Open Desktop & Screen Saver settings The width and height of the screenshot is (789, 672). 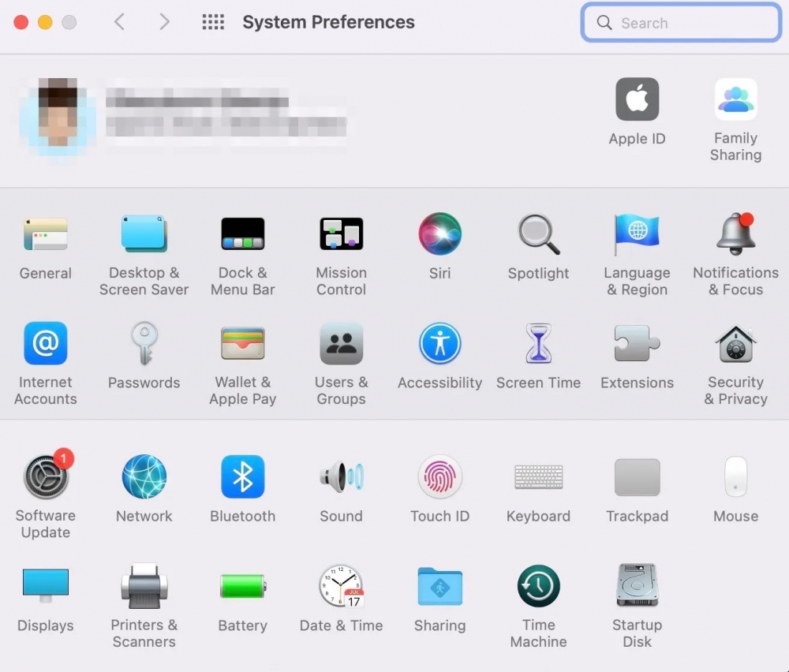[x=144, y=233]
